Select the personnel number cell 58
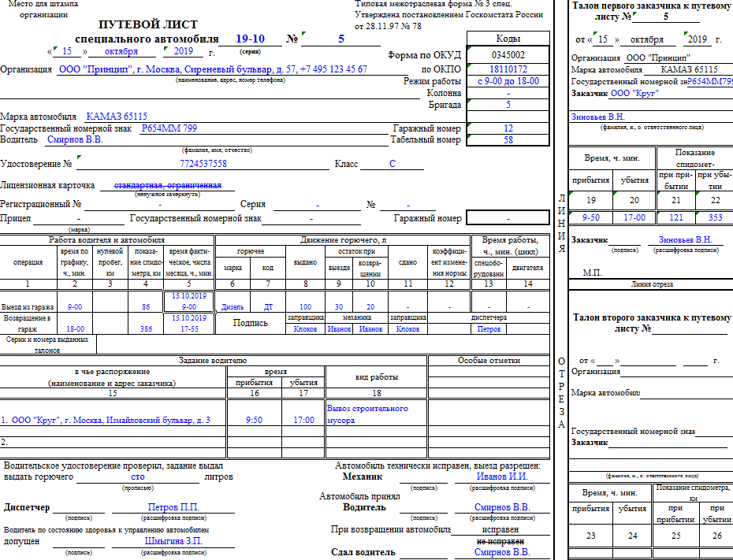The height and width of the screenshot is (560, 733). [x=508, y=139]
